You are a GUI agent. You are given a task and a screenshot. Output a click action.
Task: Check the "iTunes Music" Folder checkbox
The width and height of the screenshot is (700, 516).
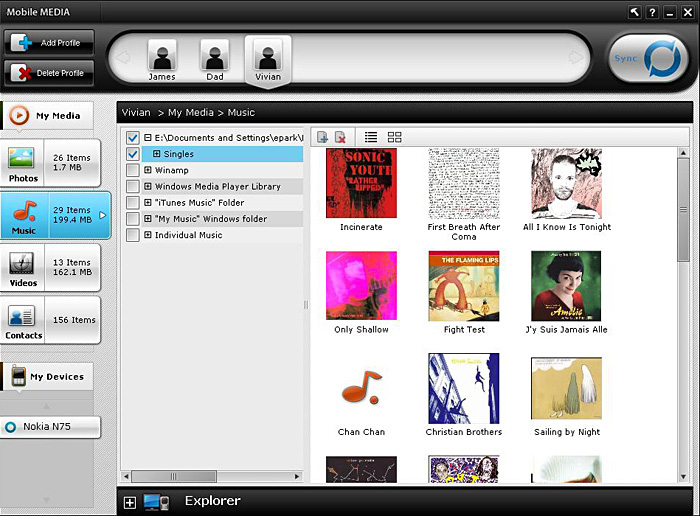click(x=133, y=203)
